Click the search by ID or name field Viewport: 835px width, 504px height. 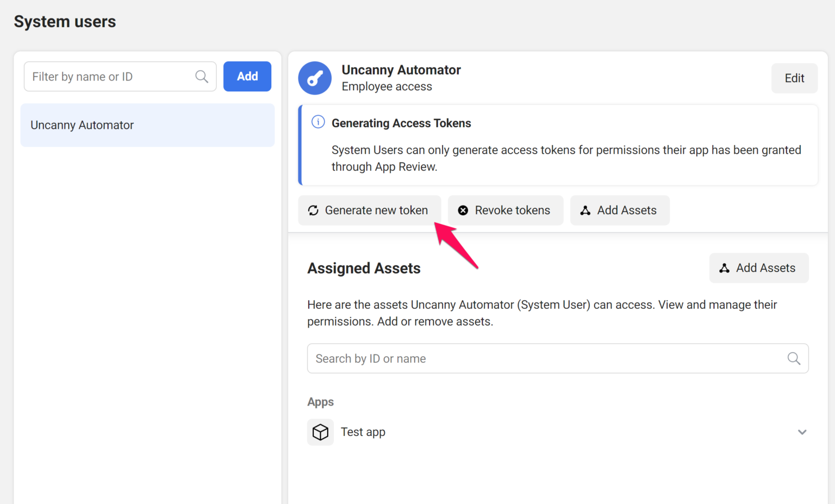(489, 358)
